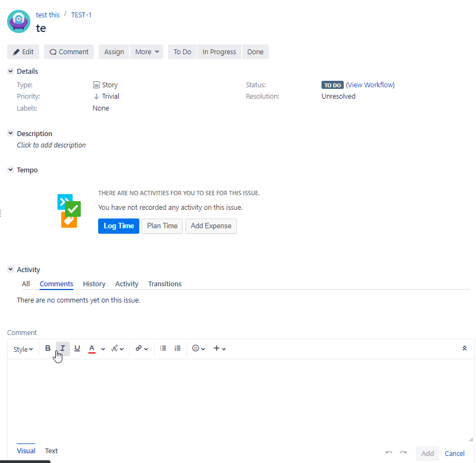The width and height of the screenshot is (476, 463).
Task: Open the text color picker
Action: tap(92, 348)
